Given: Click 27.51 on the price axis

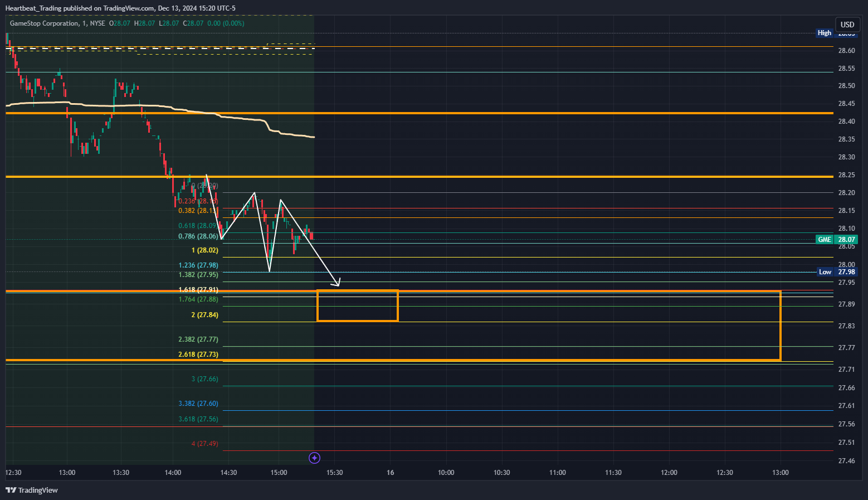Looking at the screenshot, I should [847, 443].
